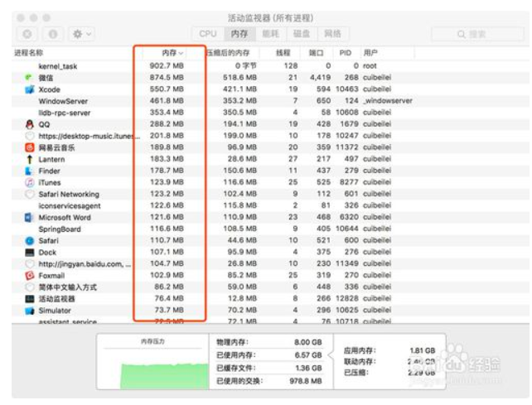Screen dimensions: 532x405
Task: Click the 已压缩 entry in stats panel
Action: [x=389, y=373]
